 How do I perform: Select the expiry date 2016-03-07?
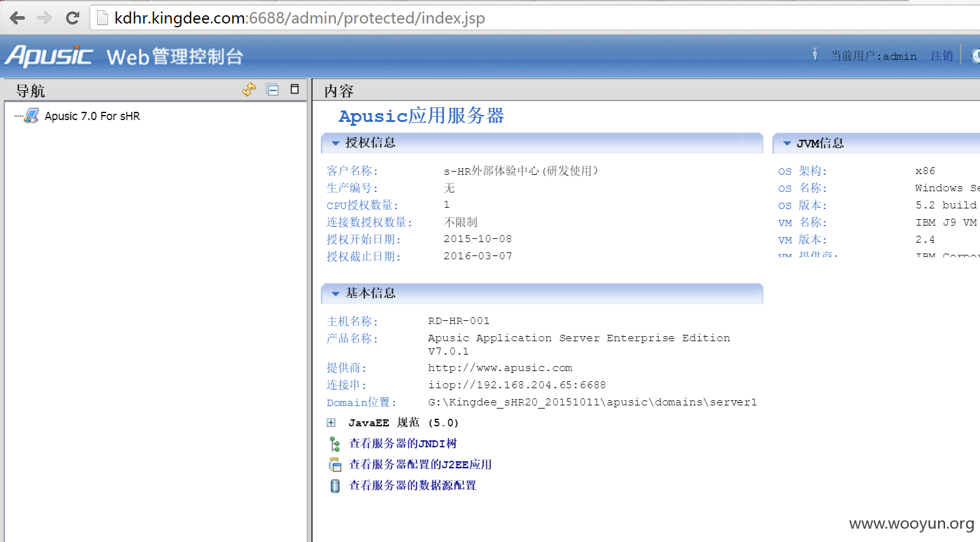tap(478, 256)
